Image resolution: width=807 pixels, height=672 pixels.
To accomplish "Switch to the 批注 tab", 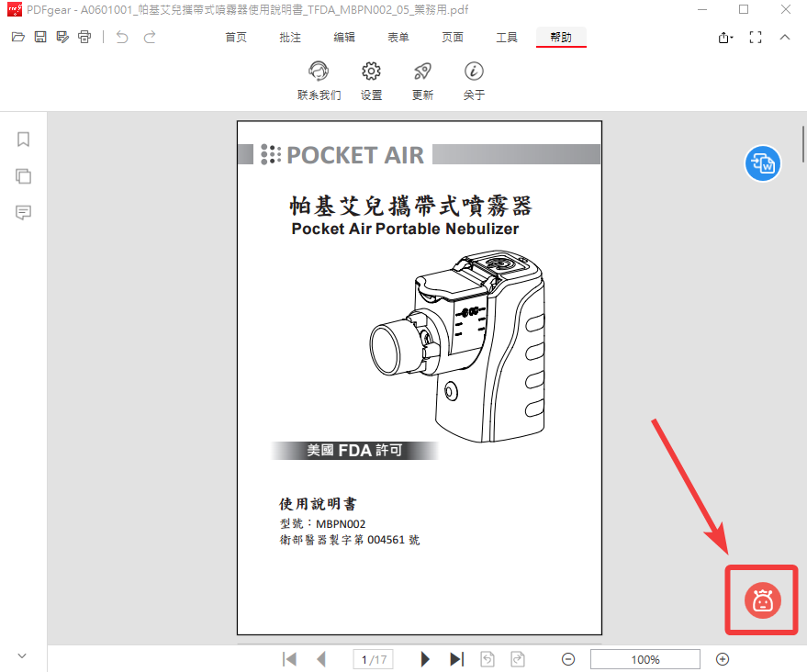I will 290,37.
